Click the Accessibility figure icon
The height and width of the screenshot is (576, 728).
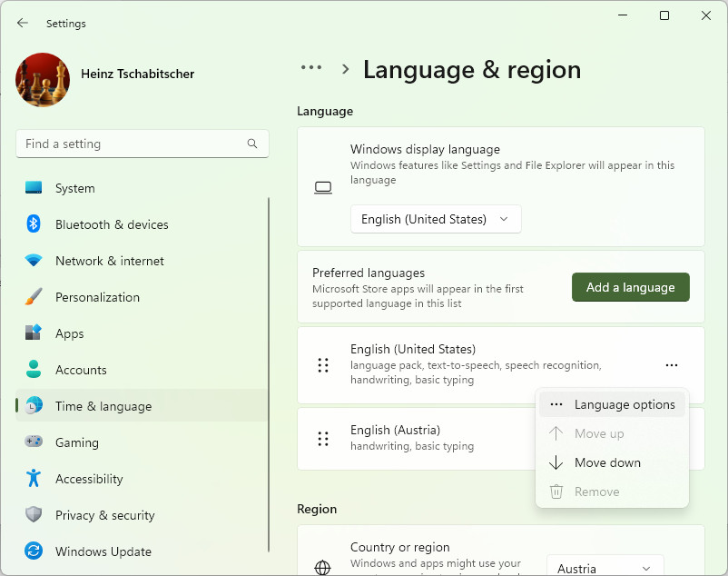34,478
